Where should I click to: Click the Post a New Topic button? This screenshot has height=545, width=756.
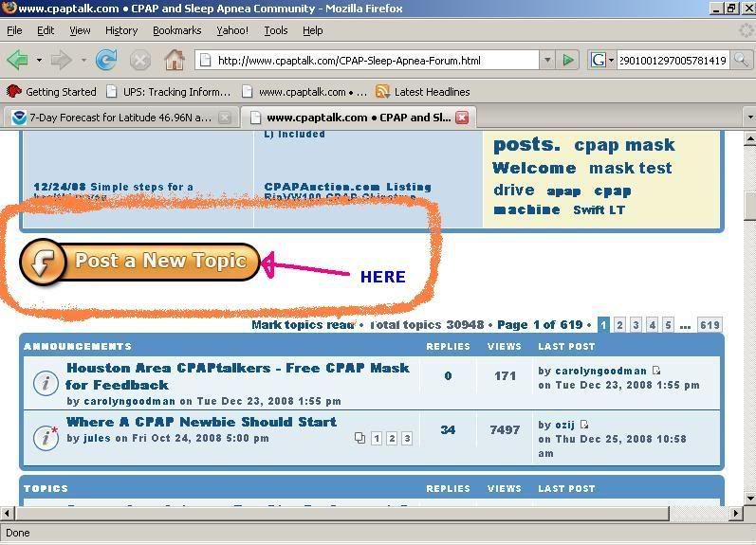point(139,262)
